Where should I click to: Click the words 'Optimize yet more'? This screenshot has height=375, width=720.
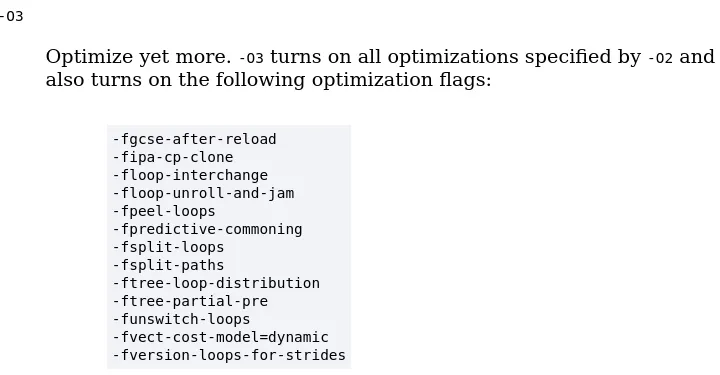(x=139, y=57)
